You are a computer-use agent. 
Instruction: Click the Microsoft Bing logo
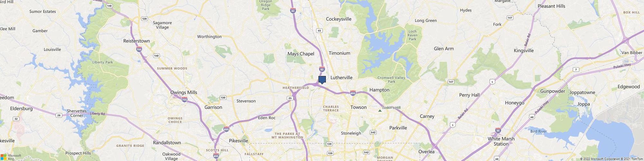tap(11, 157)
